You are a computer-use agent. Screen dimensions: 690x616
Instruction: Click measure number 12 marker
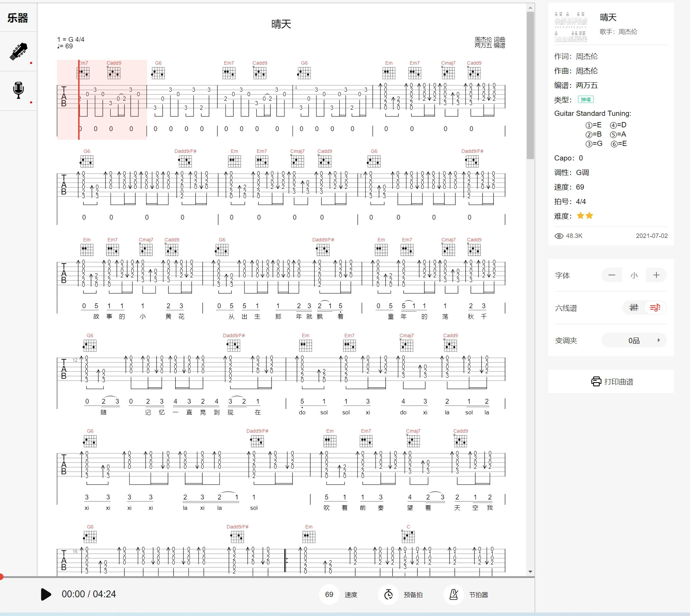(x=75, y=360)
